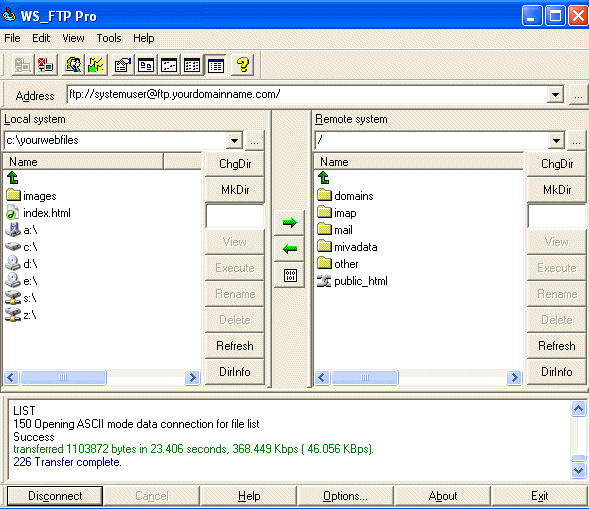Open the File menu
The width and height of the screenshot is (589, 509).
[12, 38]
